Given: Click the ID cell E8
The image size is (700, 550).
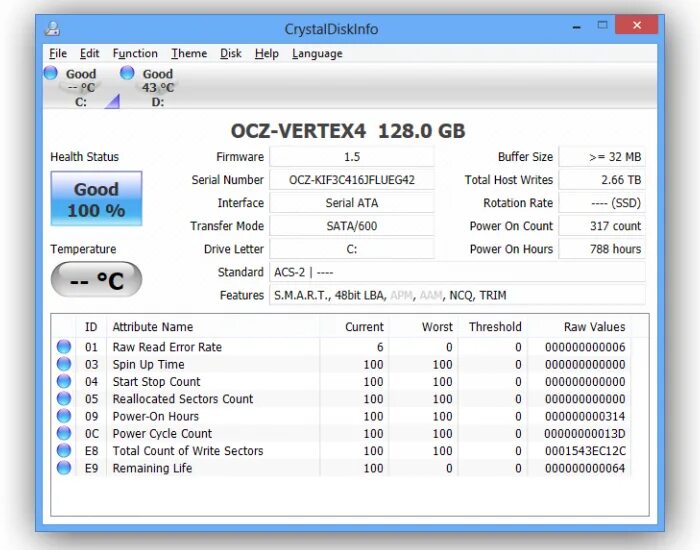Looking at the screenshot, I should [x=91, y=451].
